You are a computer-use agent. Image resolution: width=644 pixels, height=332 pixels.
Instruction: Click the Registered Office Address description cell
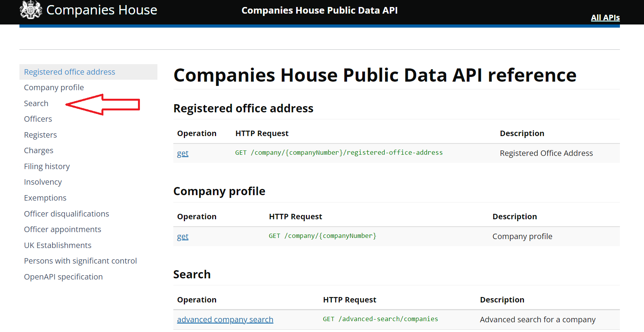(546, 153)
